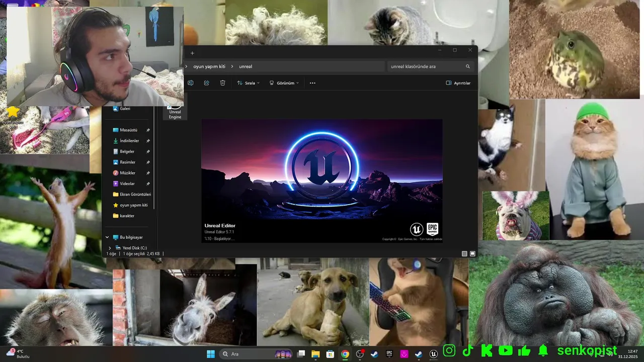Viewport: 644px width, 362px height.
Task: Collapse the Bu bilgisayar tree node
Action: click(x=107, y=237)
